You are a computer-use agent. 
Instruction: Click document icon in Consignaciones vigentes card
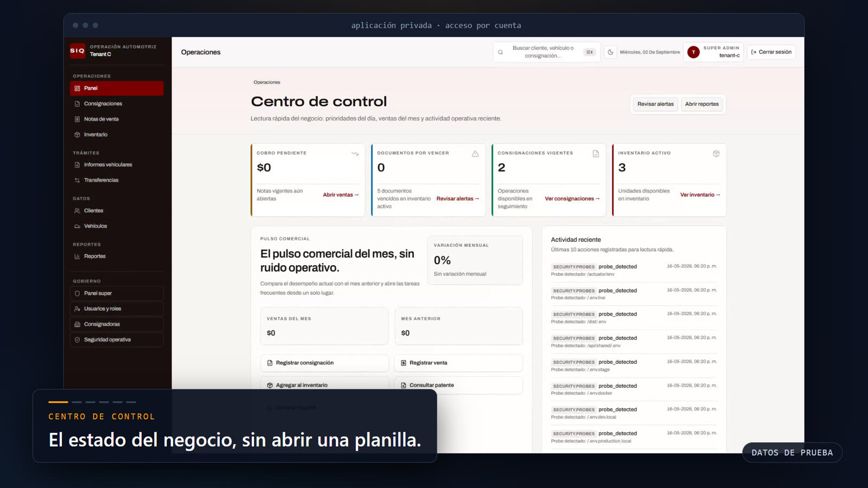click(x=596, y=154)
